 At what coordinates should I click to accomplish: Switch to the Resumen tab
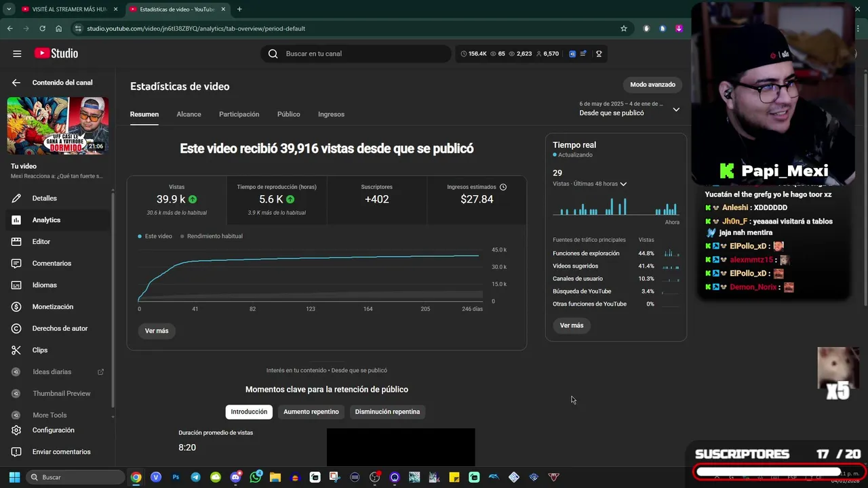pos(144,114)
